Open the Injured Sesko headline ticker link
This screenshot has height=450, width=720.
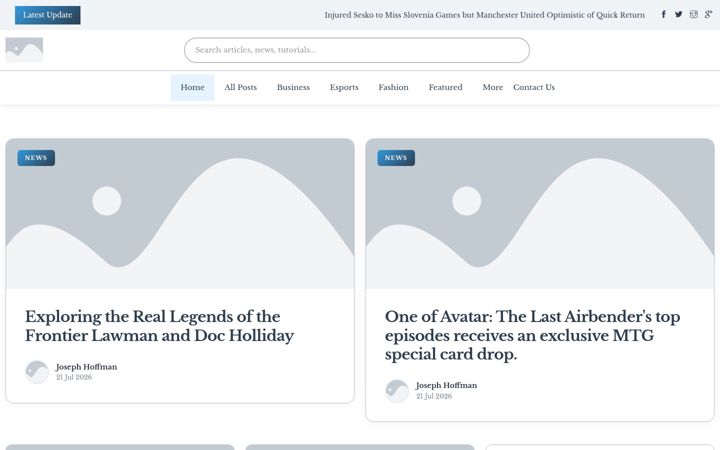pos(484,15)
